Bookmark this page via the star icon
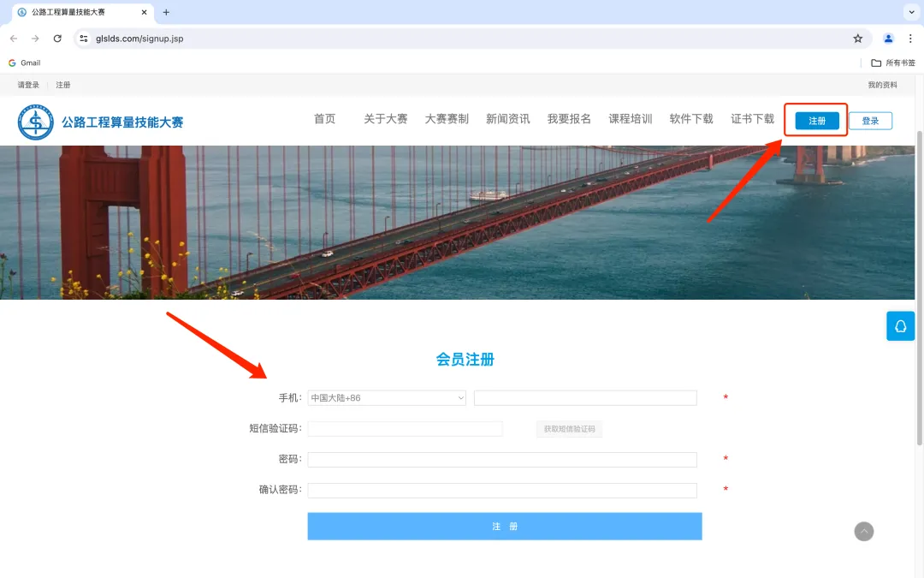Viewport: 924px width, 578px height. [x=857, y=38]
